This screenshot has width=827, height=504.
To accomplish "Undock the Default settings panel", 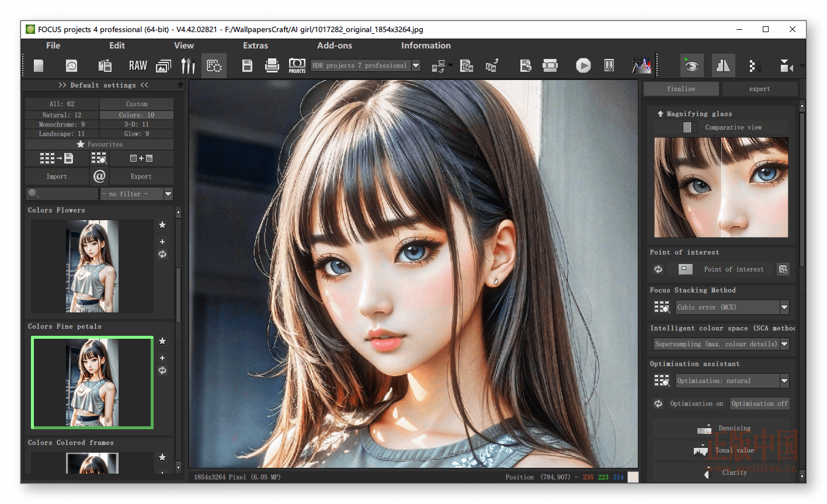I will pyautogui.click(x=180, y=85).
